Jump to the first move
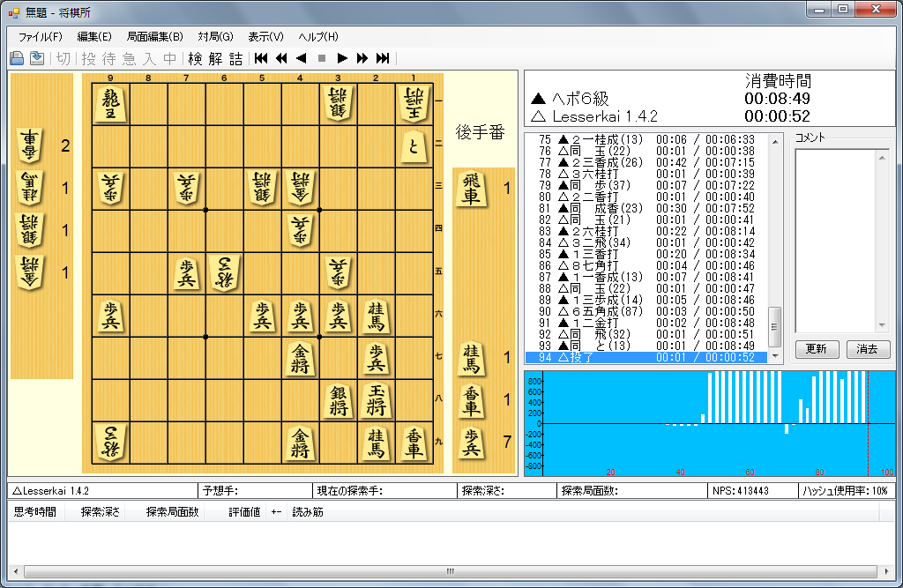This screenshot has width=903, height=588. pyautogui.click(x=261, y=59)
